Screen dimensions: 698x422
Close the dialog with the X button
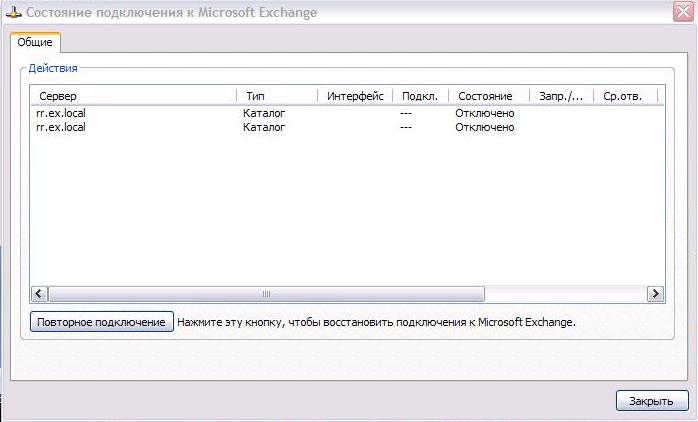(683, 12)
